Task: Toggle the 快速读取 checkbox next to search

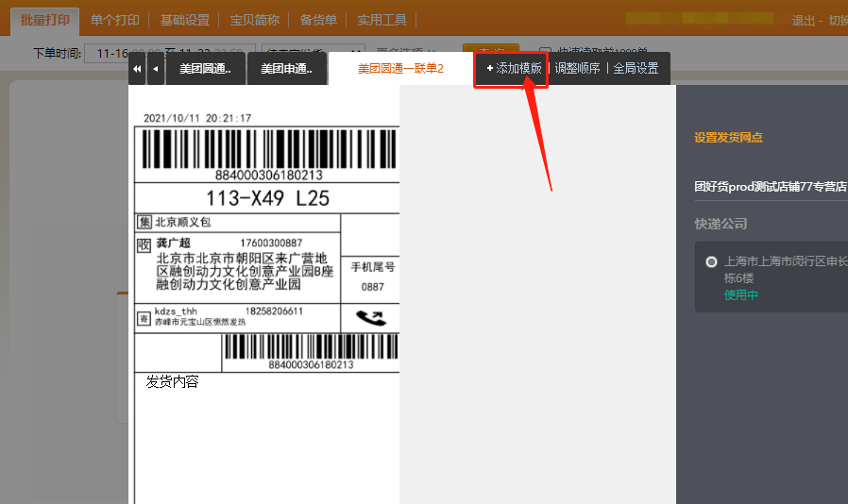Action: pos(545,53)
